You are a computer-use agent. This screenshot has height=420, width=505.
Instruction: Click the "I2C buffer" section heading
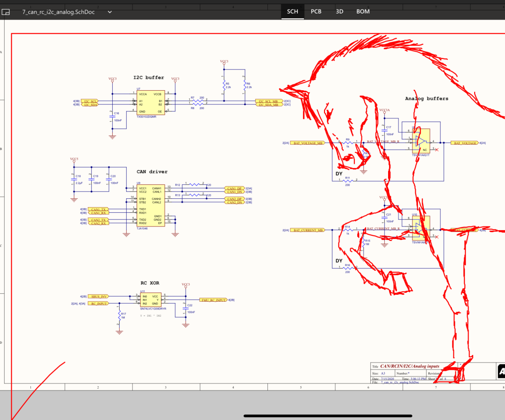click(x=149, y=78)
